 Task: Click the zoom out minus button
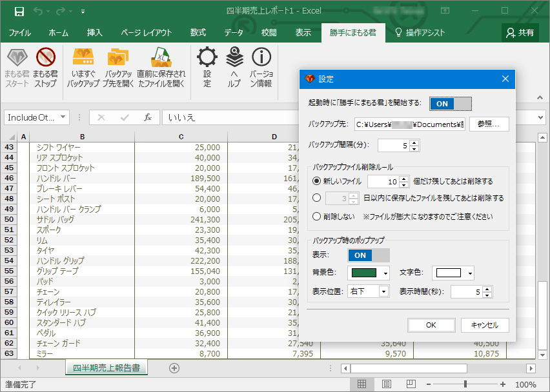coord(428,384)
